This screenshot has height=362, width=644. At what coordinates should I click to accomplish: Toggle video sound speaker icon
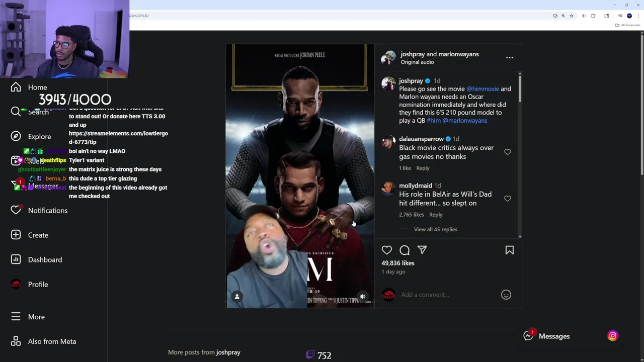[x=363, y=297]
